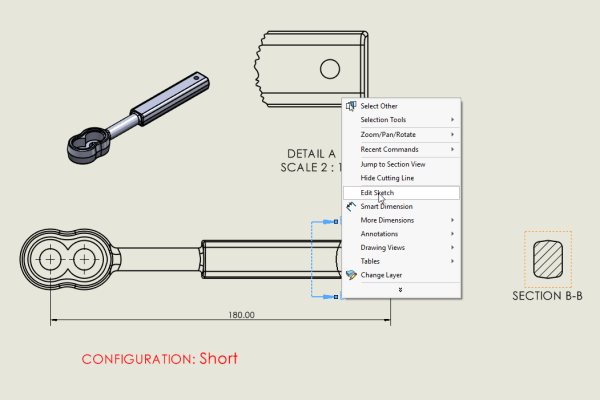600x400 pixels.
Task: Expand hidden menu items with double chevron
Action: (x=401, y=289)
